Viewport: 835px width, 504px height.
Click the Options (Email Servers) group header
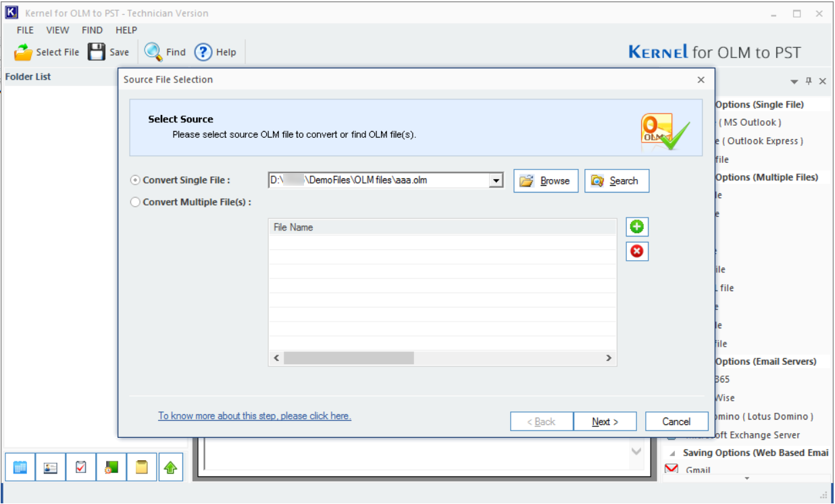pyautogui.click(x=766, y=361)
